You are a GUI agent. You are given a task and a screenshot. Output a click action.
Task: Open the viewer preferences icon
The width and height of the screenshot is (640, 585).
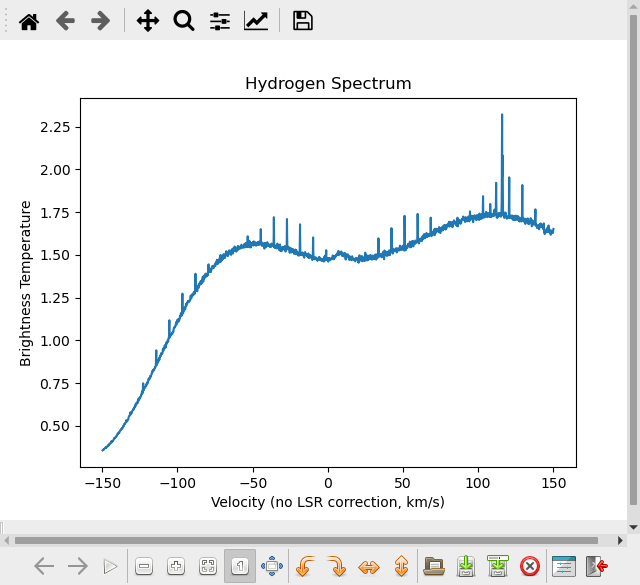pyautogui.click(x=564, y=566)
